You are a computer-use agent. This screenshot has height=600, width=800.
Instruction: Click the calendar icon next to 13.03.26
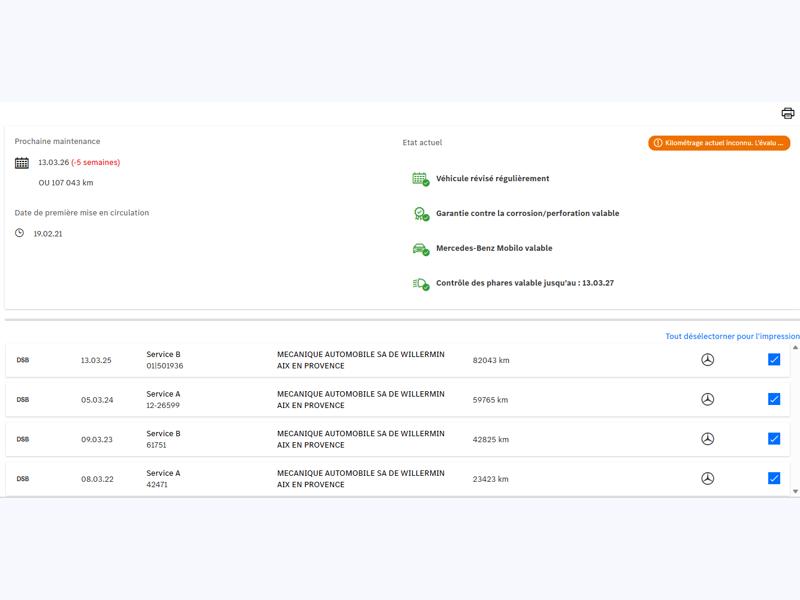[21, 163]
